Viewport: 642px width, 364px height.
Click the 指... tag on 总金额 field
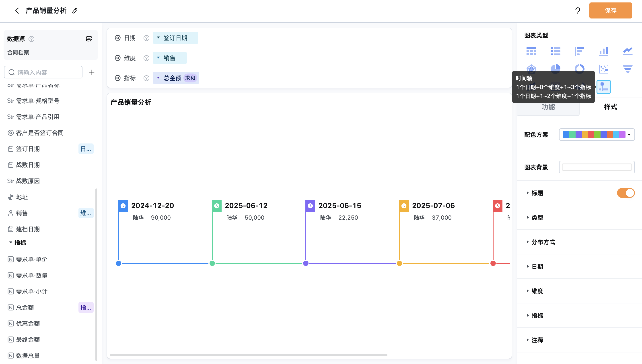click(86, 307)
